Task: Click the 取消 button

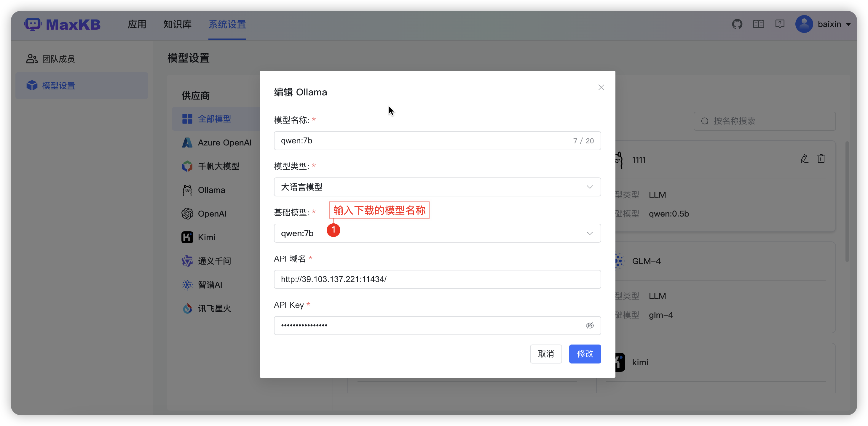Action: pyautogui.click(x=546, y=354)
